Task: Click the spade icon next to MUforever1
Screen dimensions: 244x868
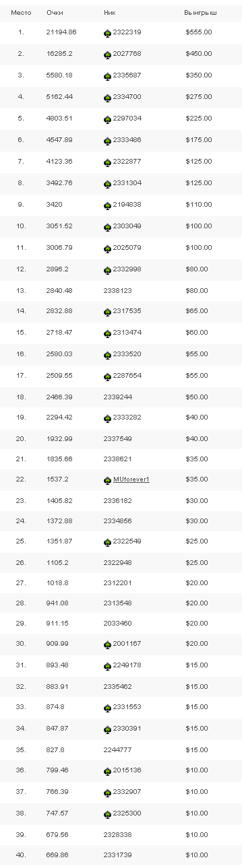Action: tap(108, 480)
